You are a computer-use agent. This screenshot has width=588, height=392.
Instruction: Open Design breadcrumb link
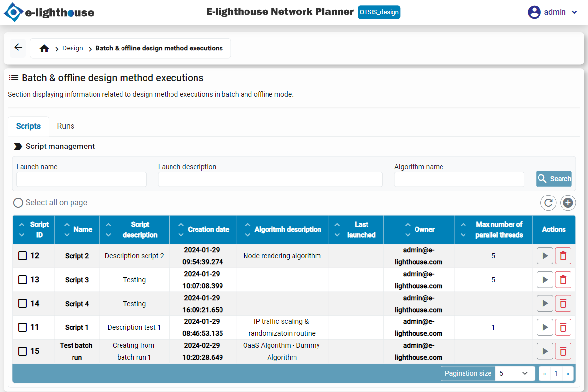pyautogui.click(x=73, y=49)
